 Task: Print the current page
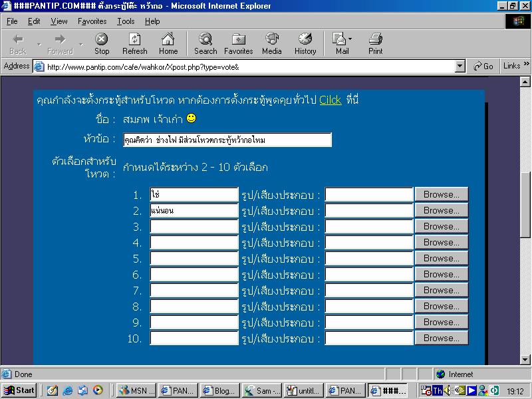[x=375, y=44]
